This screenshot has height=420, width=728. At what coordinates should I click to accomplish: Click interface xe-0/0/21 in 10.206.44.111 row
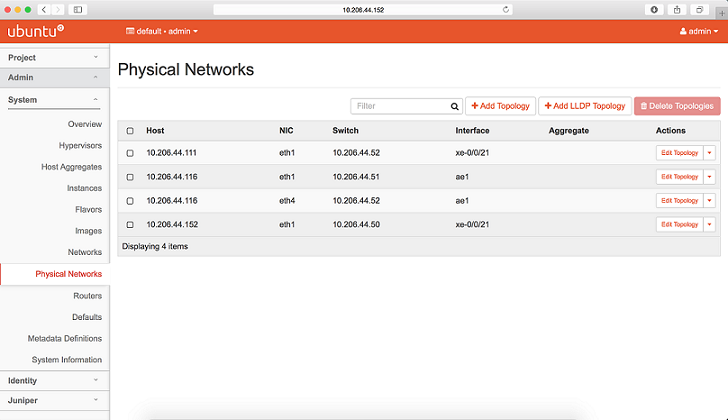[x=472, y=153]
